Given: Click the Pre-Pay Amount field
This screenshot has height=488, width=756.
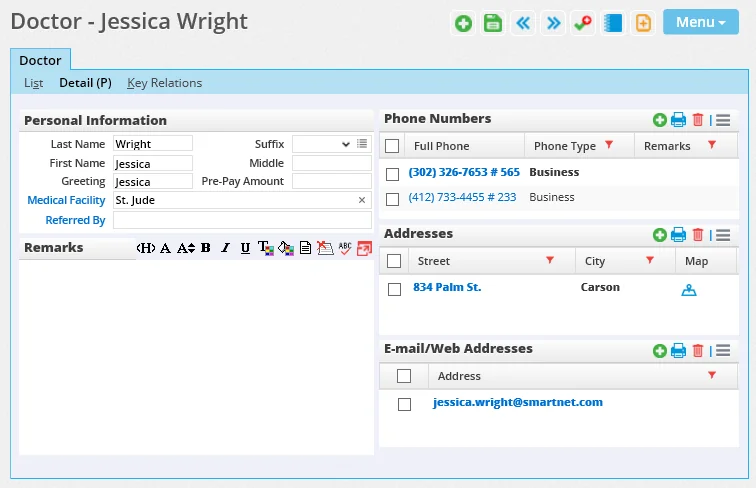Looking at the screenshot, I should pyautogui.click(x=332, y=181).
